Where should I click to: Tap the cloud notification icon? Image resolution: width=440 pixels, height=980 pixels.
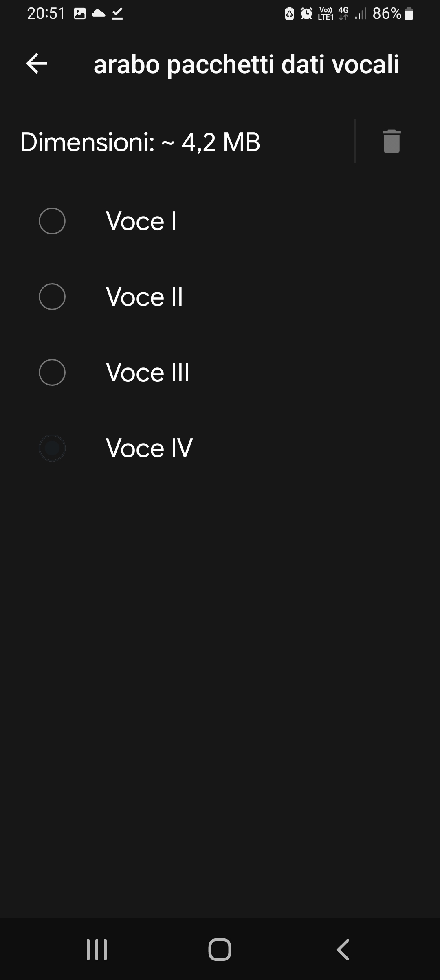99,14
